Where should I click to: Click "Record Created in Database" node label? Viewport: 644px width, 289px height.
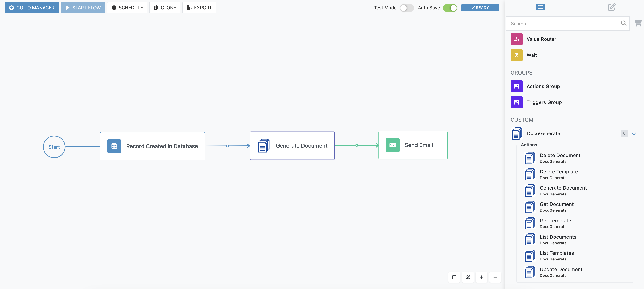(162, 146)
